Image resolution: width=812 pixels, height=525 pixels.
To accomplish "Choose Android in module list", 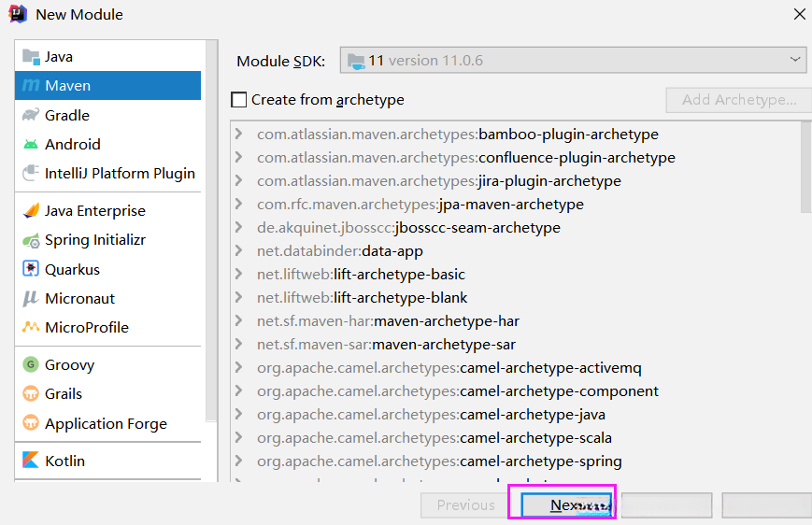I will click(107, 144).
